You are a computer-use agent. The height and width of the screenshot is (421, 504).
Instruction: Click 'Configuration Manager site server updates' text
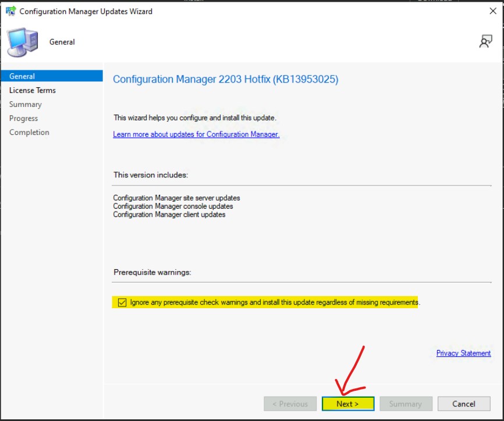(x=176, y=198)
